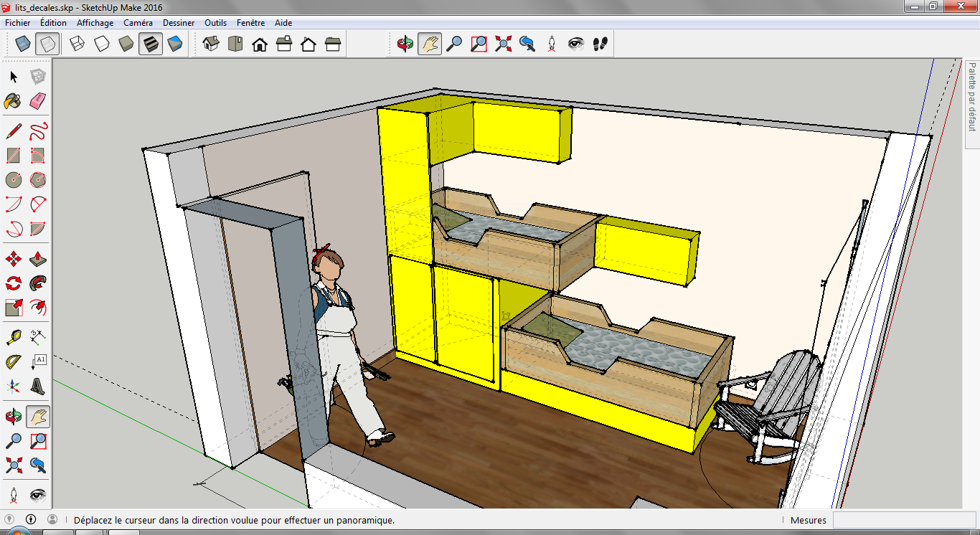Click the Pan hand in top toolbar
The image size is (980, 535).
pos(430,44)
